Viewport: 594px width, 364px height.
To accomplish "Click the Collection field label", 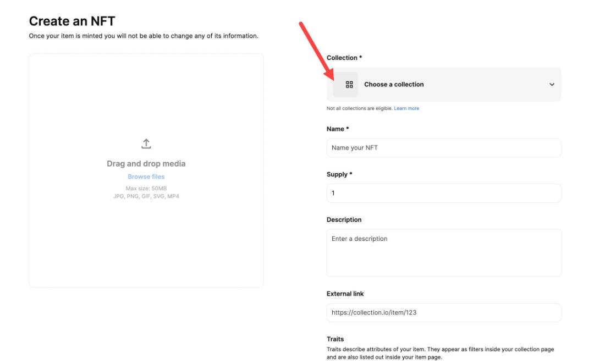I will 344,58.
